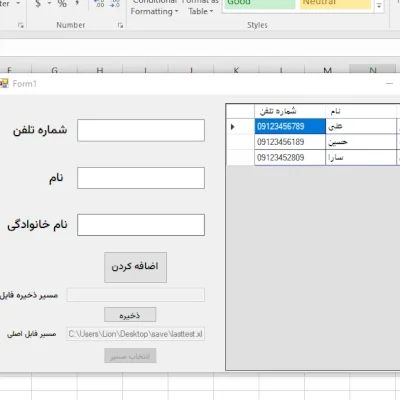
Task: Click the ذخیره button
Action: (130, 315)
